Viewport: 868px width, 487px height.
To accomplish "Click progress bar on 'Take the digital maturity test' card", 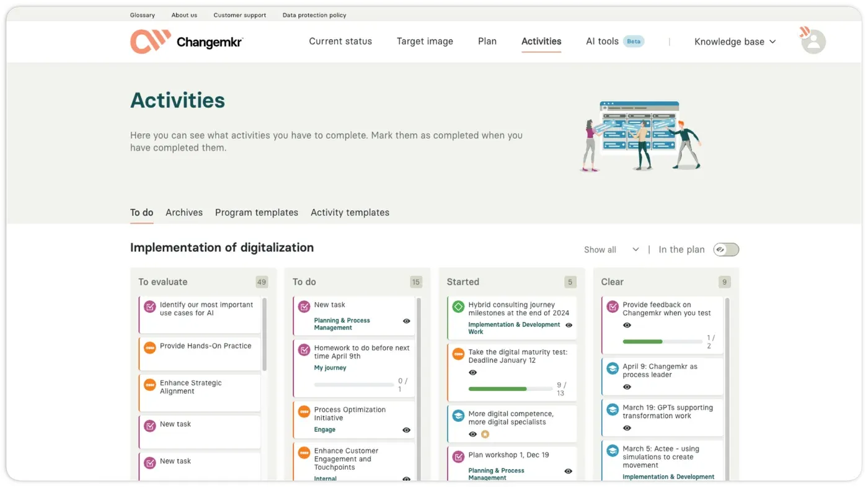I will click(510, 389).
